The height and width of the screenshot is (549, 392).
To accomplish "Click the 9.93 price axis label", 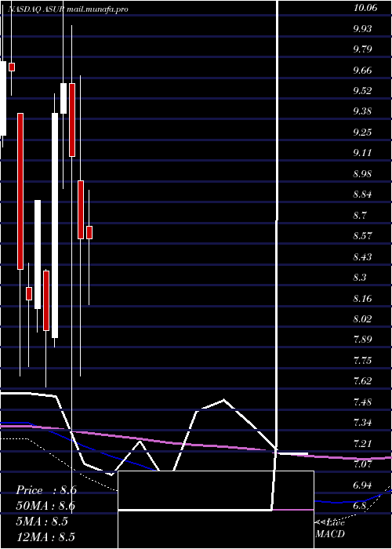I will click(x=362, y=28).
